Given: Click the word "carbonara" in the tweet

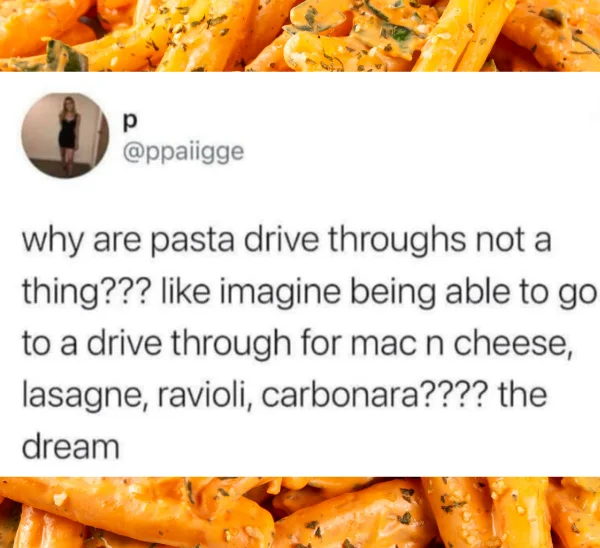Looking at the screenshot, I should pyautogui.click(x=341, y=396).
